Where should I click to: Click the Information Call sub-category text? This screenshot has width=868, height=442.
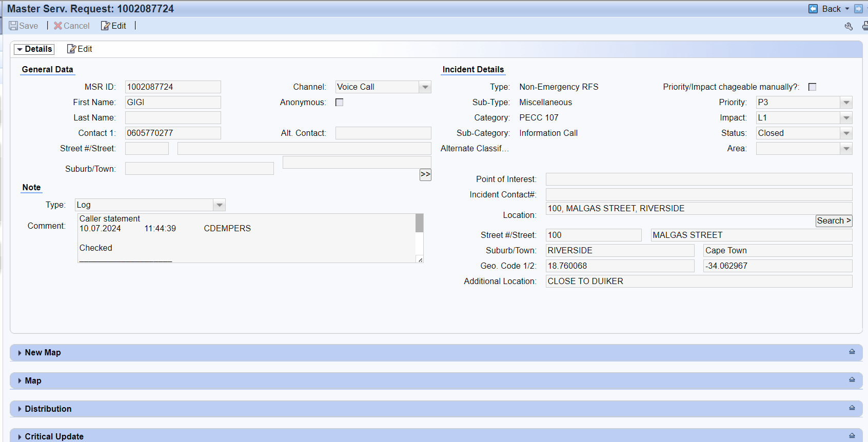click(548, 133)
